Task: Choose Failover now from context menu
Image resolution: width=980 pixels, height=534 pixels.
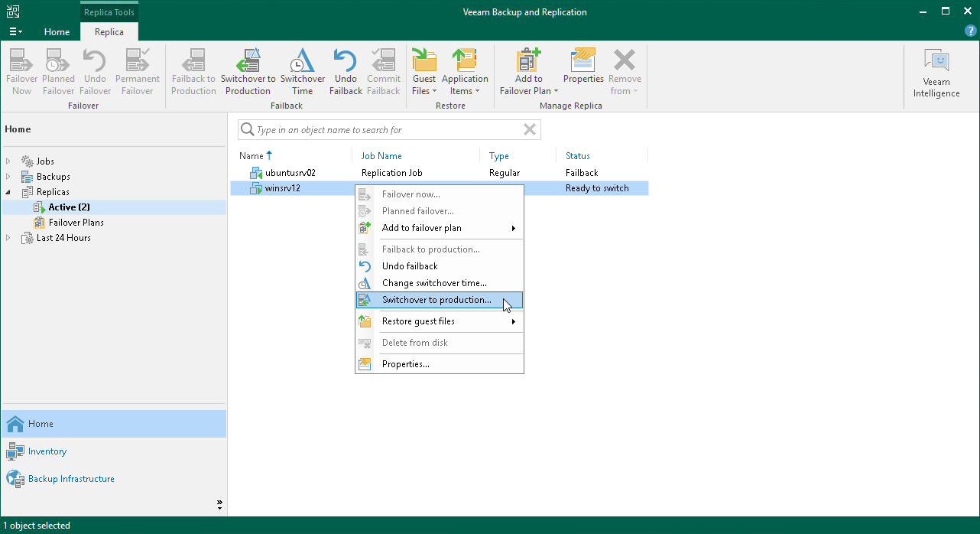Action: [440, 194]
